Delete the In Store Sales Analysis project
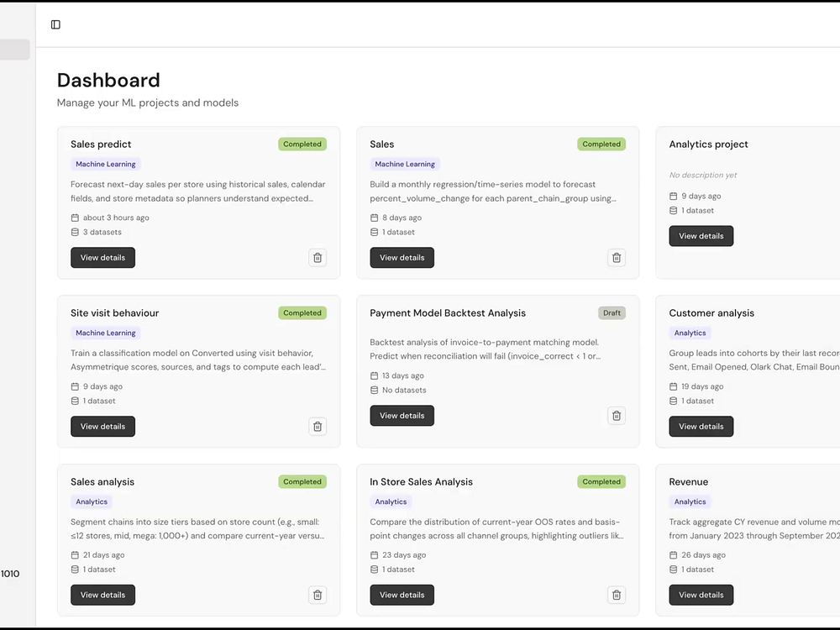 coord(617,595)
